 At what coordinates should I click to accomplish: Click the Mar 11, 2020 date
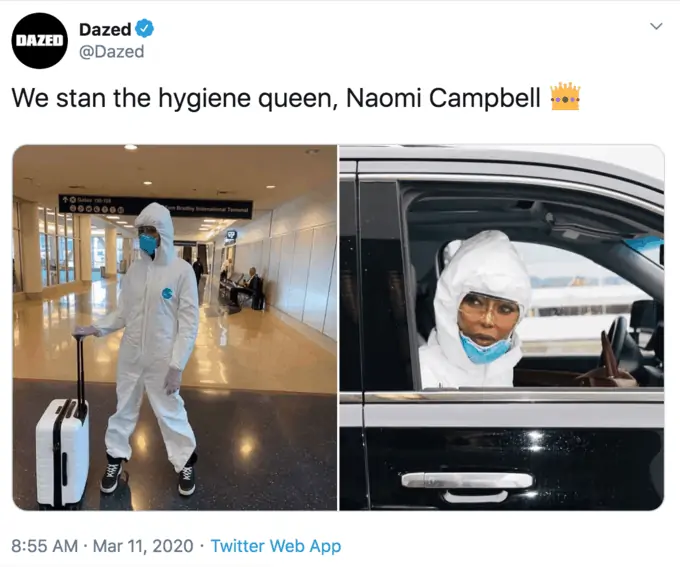click(x=143, y=546)
